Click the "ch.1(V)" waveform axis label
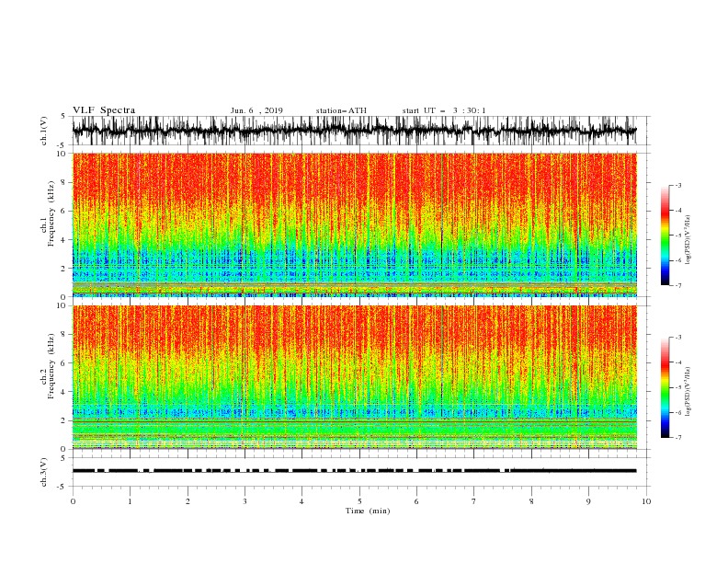Viewport: 728px width, 563px height. pyautogui.click(x=44, y=131)
